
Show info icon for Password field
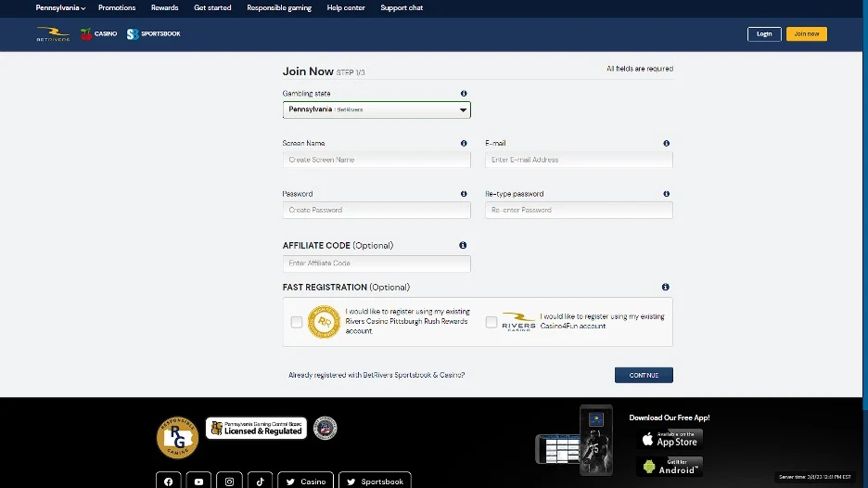[x=464, y=194]
